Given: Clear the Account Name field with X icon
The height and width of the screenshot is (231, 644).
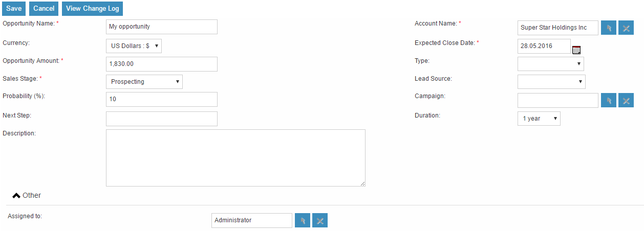Looking at the screenshot, I should pyautogui.click(x=626, y=28).
